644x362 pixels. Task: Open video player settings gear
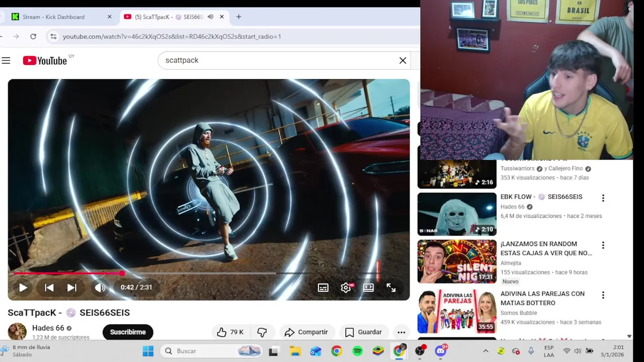coord(346,288)
